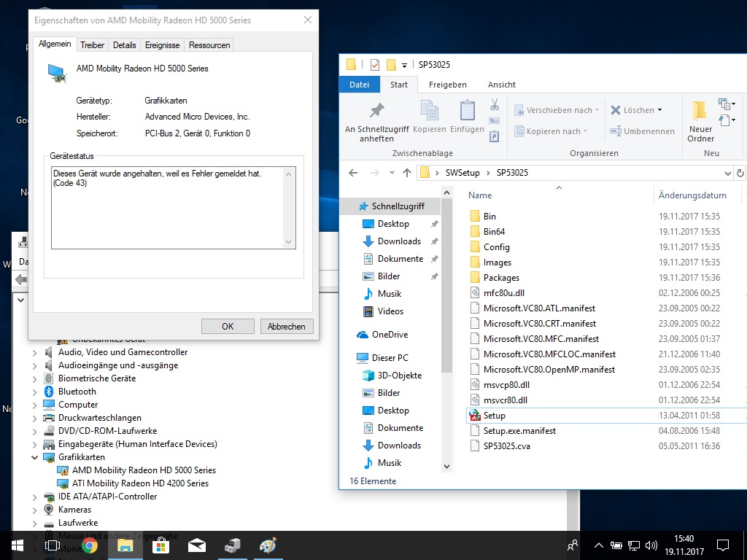Screen dimensions: 747x560
Task: Go back with the Explorer back arrow
Action: [x=353, y=173]
